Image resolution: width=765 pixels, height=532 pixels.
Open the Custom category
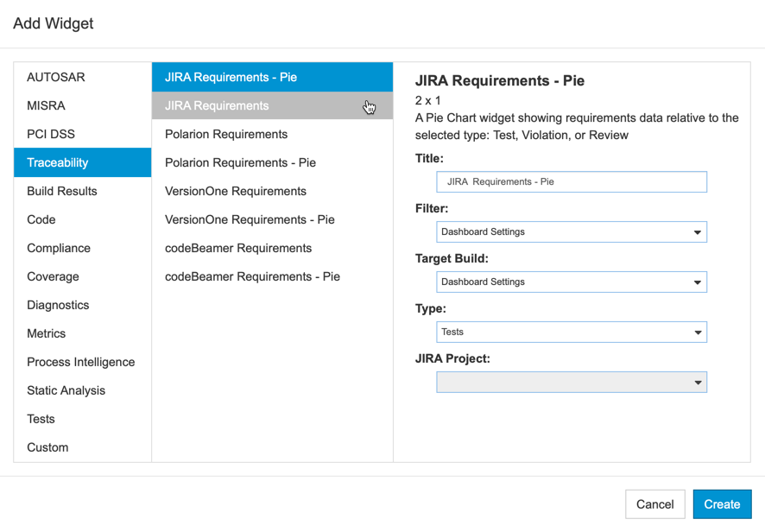coord(82,447)
